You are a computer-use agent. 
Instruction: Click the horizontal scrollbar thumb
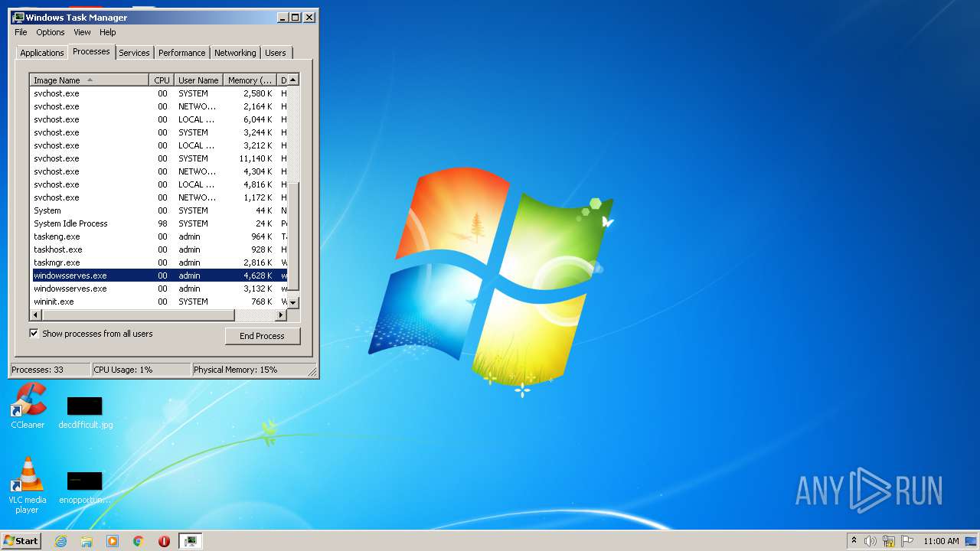click(138, 315)
